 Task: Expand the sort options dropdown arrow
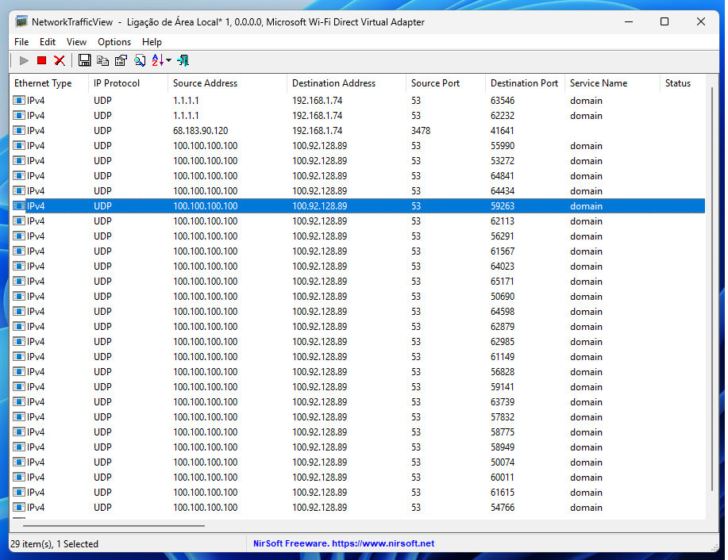(x=168, y=60)
